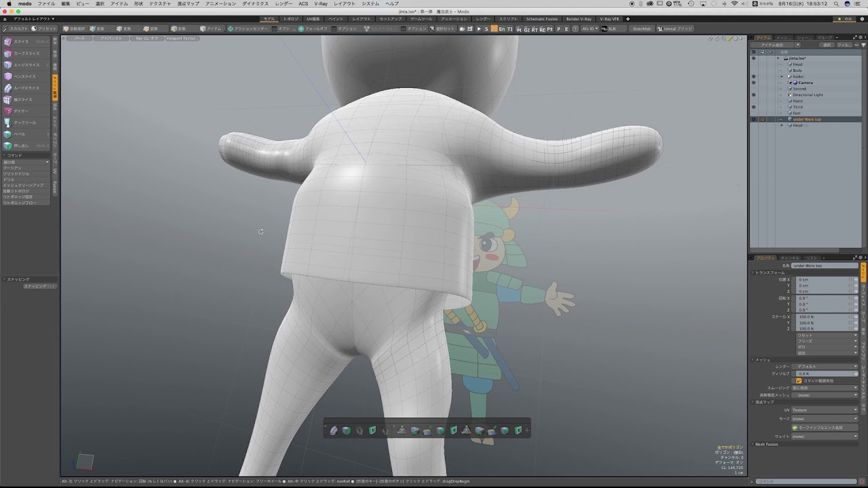Image resolution: width=868 pixels, height=488 pixels.
Task: Click the Wi-Fi icon in macOS menu bar
Action: pyautogui.click(x=734, y=3)
